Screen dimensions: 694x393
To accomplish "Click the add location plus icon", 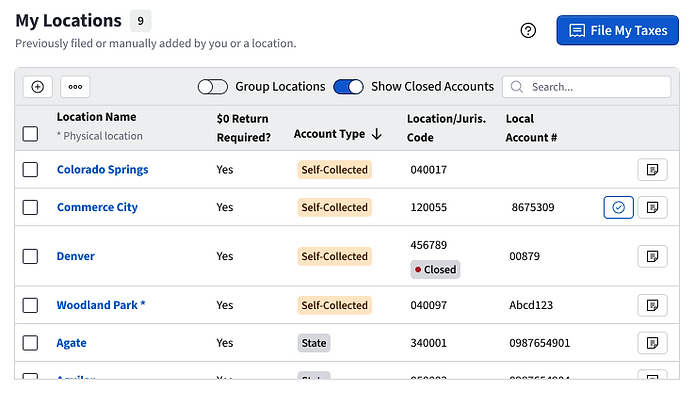I will tap(38, 87).
